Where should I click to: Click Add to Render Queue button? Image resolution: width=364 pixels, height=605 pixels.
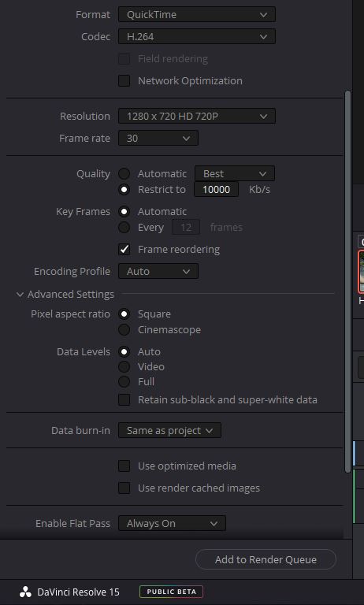point(266,559)
